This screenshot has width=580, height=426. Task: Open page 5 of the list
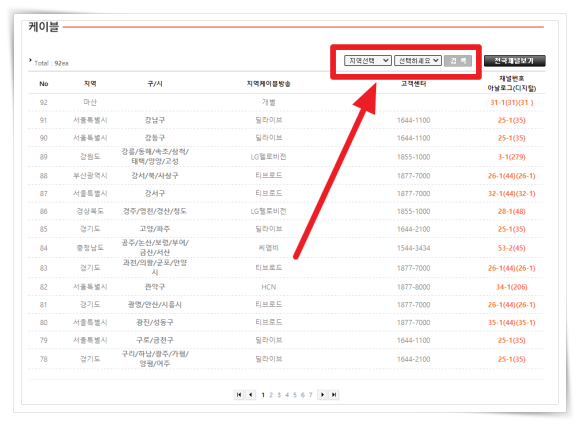[x=295, y=395]
